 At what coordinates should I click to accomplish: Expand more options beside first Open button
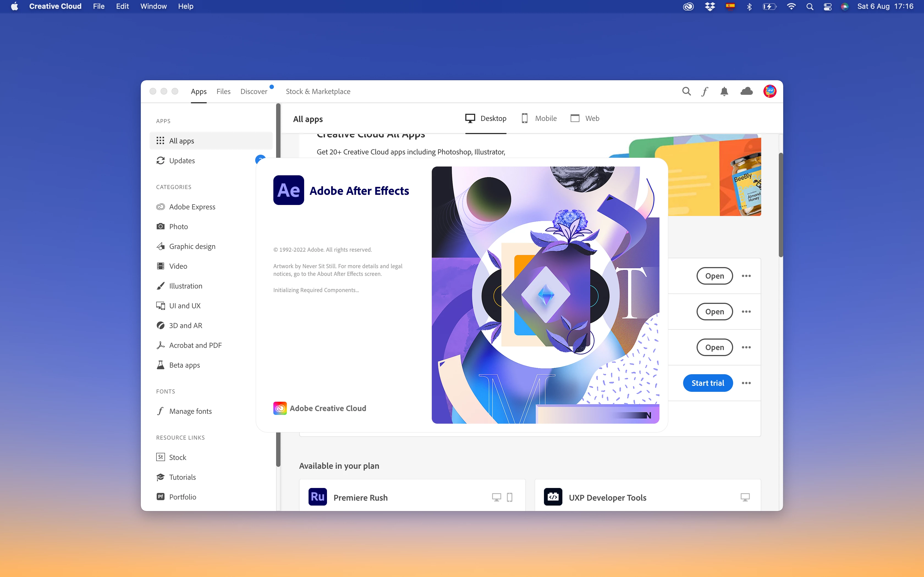point(746,276)
